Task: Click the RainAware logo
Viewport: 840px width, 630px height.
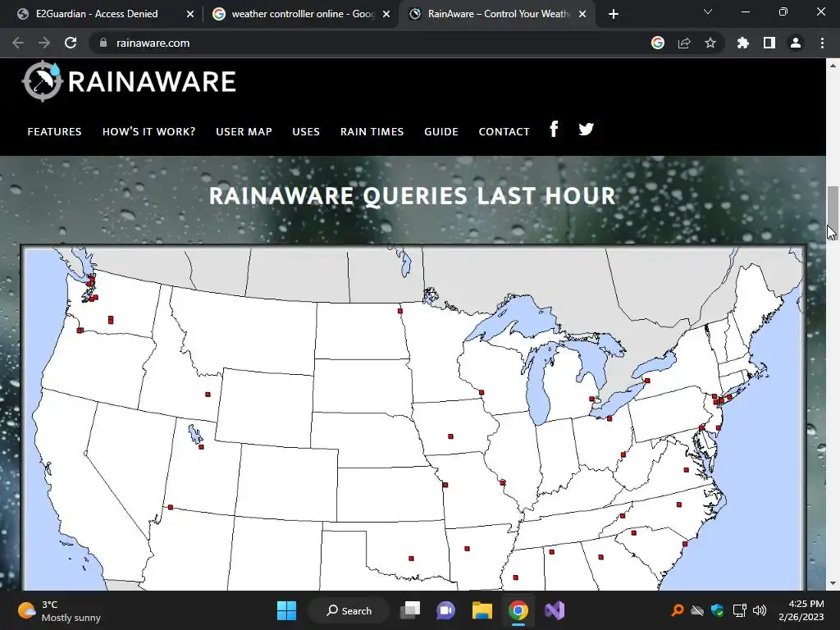Action: pos(129,81)
